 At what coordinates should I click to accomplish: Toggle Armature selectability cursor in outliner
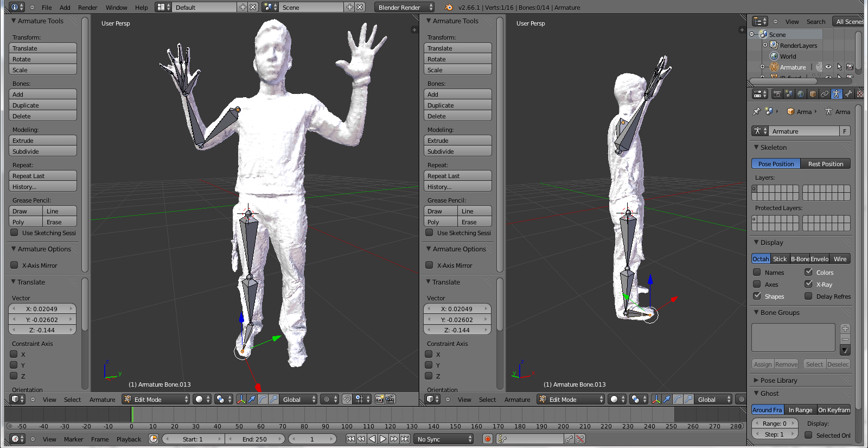839,67
